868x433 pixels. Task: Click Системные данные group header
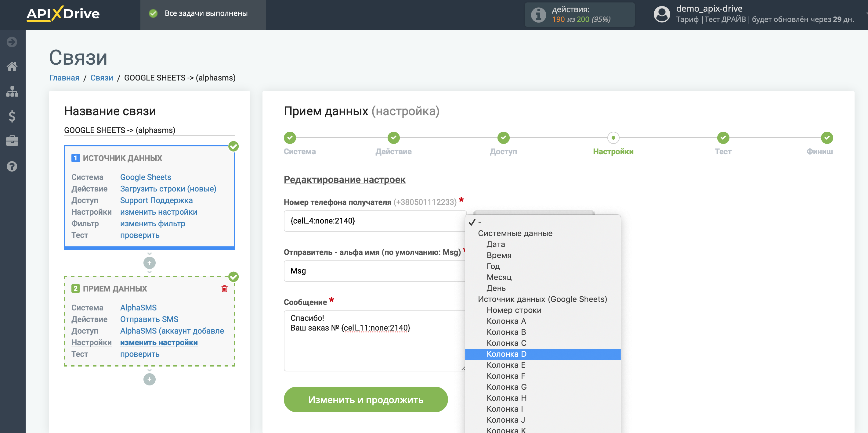[515, 233]
